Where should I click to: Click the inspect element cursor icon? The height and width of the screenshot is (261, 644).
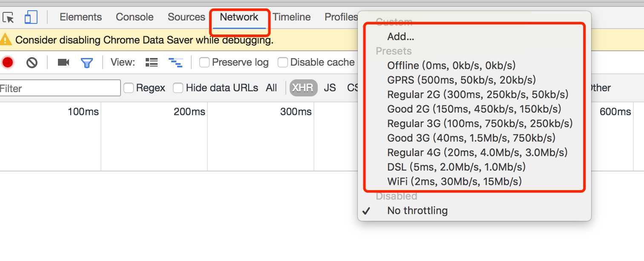8,17
